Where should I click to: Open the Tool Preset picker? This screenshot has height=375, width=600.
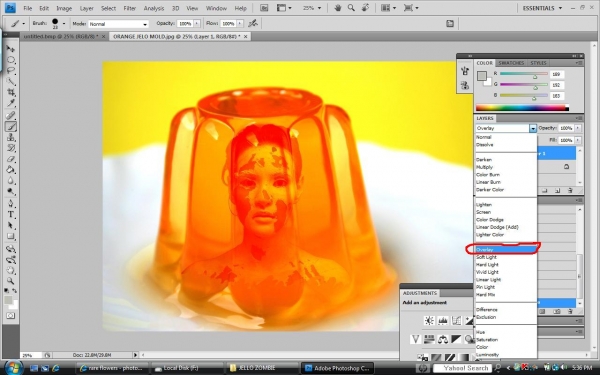coord(18,24)
